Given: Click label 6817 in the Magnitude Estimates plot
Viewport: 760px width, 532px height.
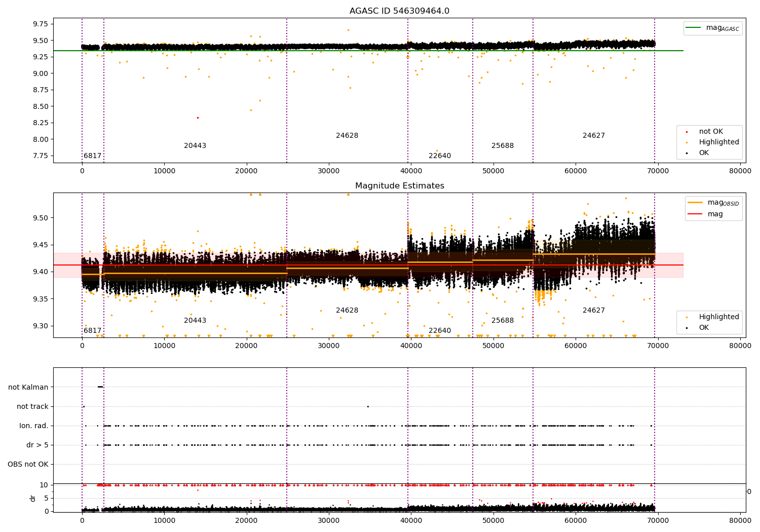Looking at the screenshot, I should pyautogui.click(x=93, y=330).
